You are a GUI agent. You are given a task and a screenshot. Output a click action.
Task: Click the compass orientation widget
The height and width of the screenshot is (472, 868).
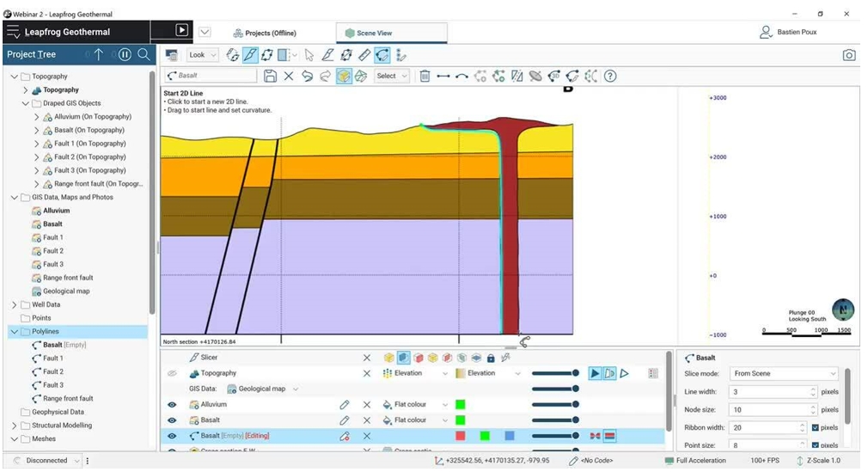click(842, 310)
